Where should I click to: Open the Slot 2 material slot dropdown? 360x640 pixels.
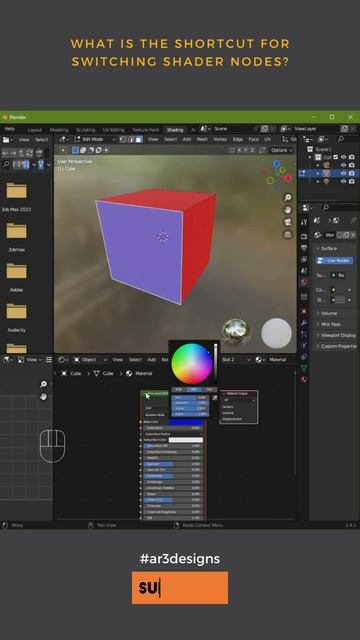click(x=236, y=360)
